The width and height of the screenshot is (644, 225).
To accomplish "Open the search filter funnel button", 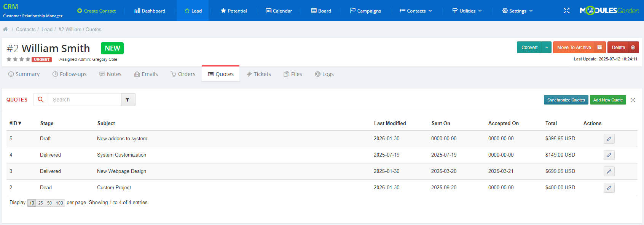I will 128,100.
